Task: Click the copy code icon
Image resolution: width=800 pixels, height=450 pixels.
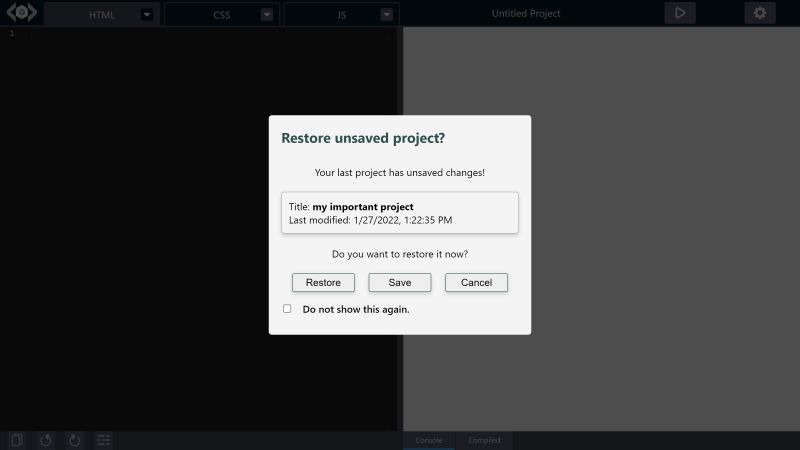Action: (x=17, y=440)
